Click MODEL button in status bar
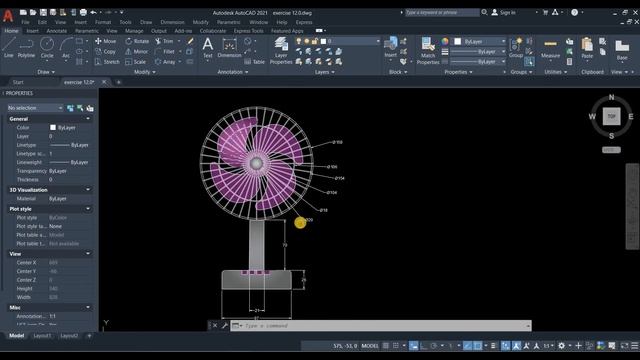The image size is (640, 360). click(370, 346)
